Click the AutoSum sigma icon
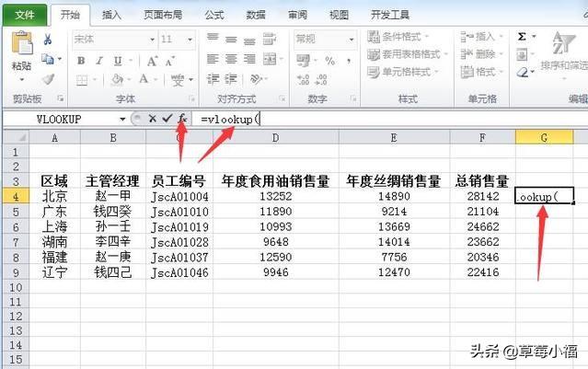 pyautogui.click(x=522, y=37)
